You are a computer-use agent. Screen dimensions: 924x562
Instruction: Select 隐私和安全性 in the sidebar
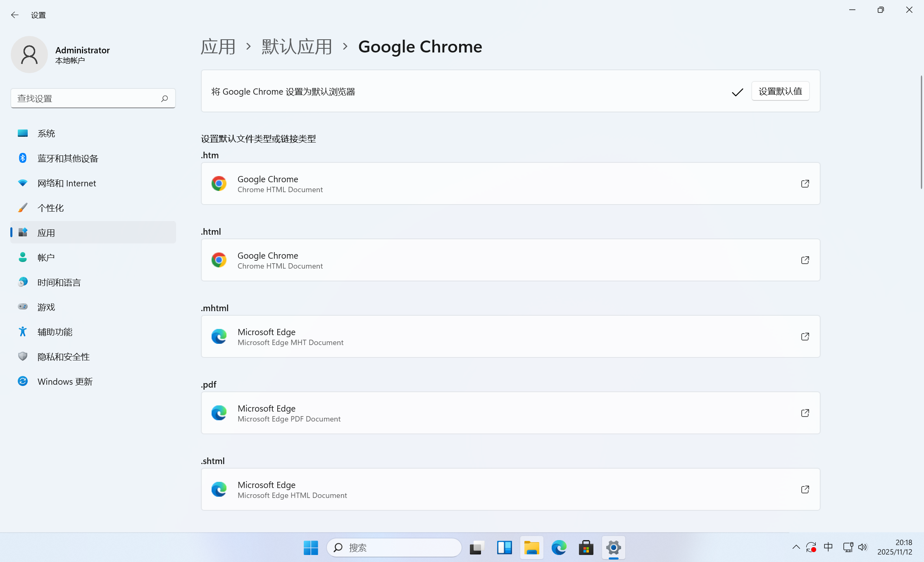pos(64,357)
